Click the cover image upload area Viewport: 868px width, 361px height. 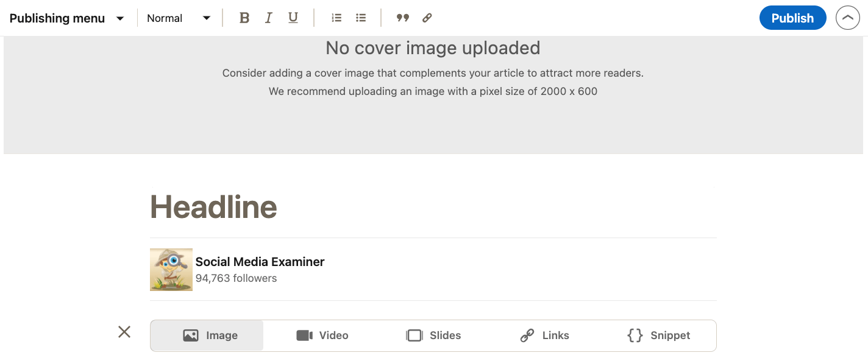(433, 94)
